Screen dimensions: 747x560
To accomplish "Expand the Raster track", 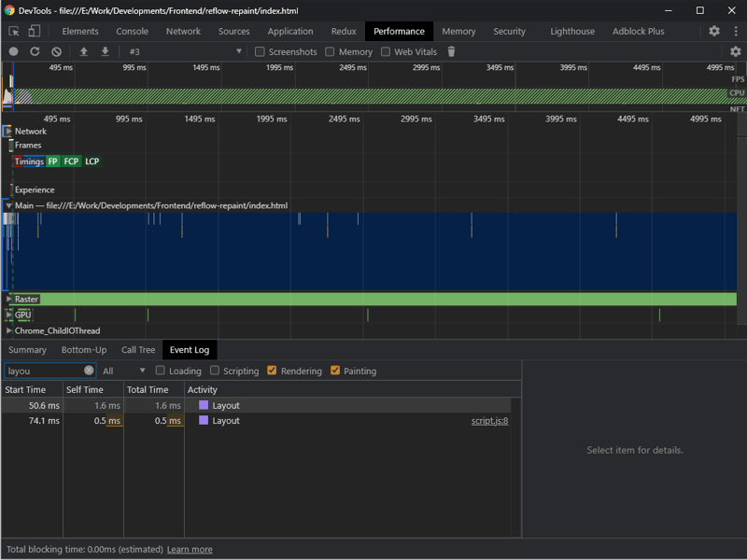I will 9,299.
